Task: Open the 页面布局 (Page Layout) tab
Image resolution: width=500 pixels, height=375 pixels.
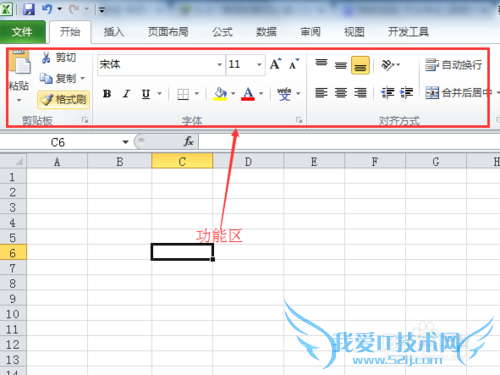Action: tap(168, 32)
